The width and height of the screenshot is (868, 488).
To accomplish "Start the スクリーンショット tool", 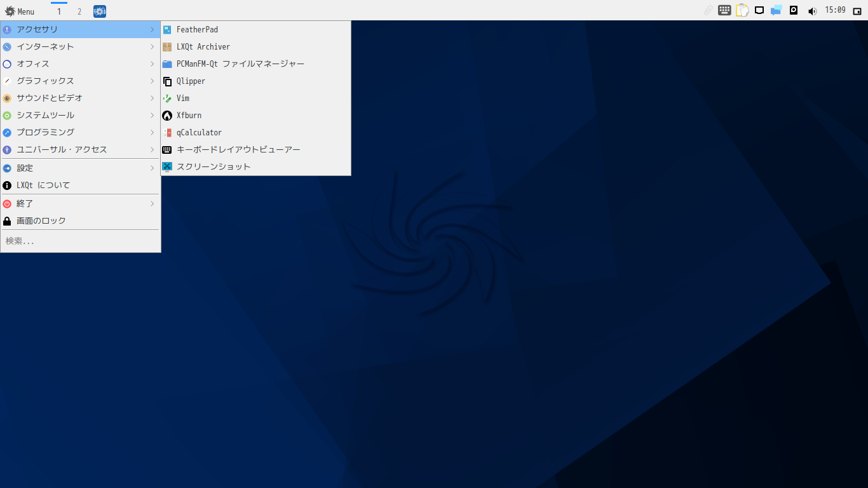I will [255, 166].
